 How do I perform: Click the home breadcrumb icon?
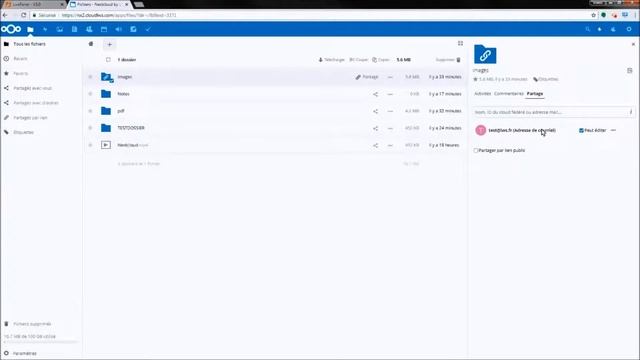91,44
